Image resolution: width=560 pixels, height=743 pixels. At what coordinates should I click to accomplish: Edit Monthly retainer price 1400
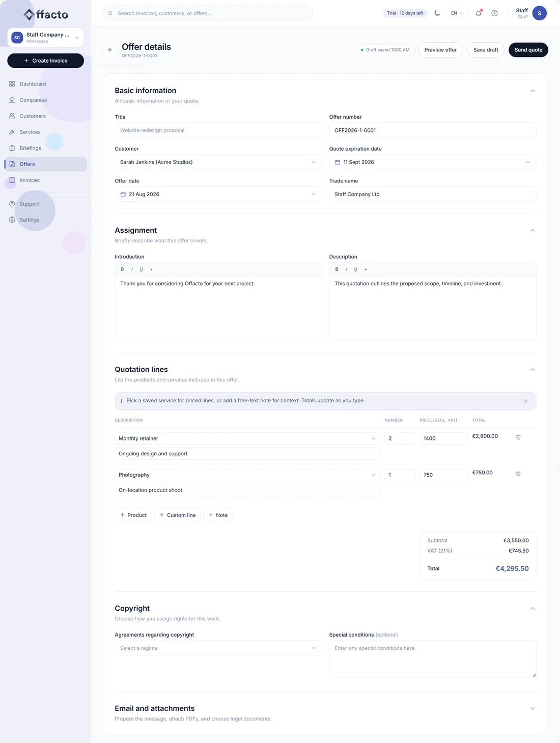[443, 438]
